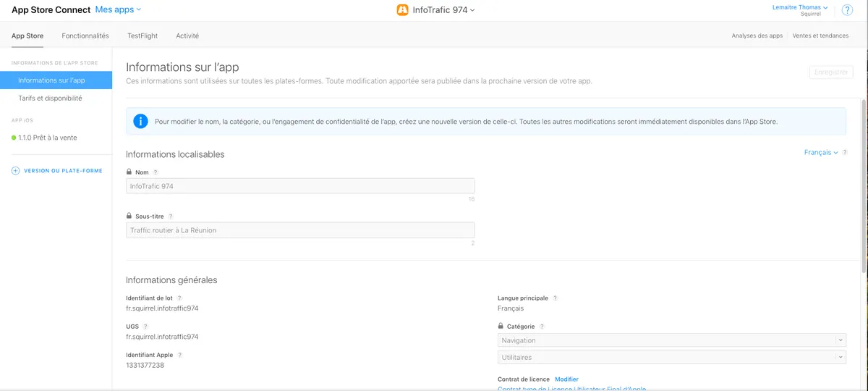Open the Français localization dropdown
The image size is (868, 391).
[x=821, y=153]
